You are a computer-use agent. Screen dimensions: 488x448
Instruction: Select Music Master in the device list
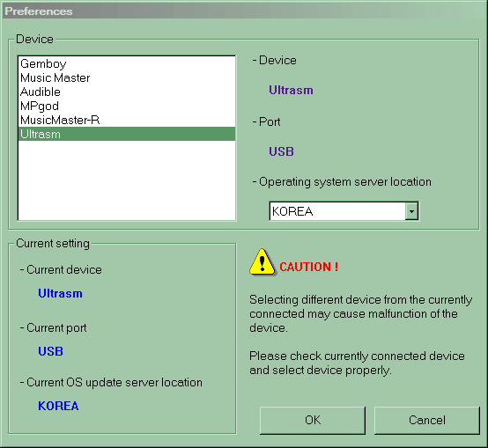tap(127, 77)
